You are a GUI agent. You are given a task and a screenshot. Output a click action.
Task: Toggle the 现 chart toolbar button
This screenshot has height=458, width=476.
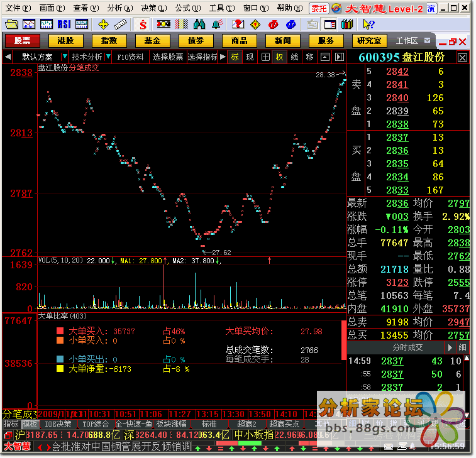point(250,57)
